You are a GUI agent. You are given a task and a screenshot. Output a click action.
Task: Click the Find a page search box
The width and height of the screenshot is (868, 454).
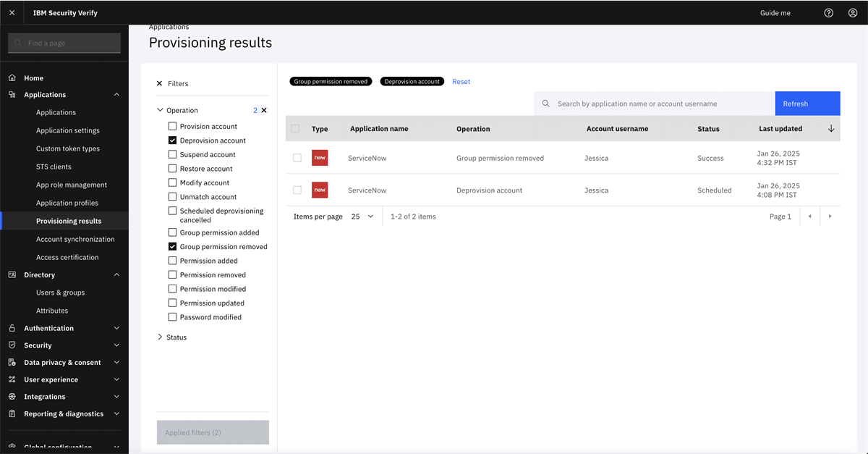[65, 43]
